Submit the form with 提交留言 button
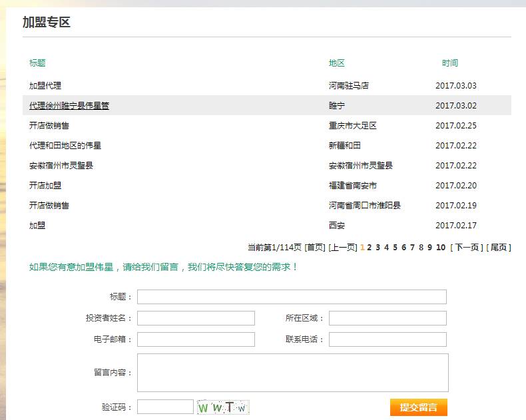 point(419,407)
